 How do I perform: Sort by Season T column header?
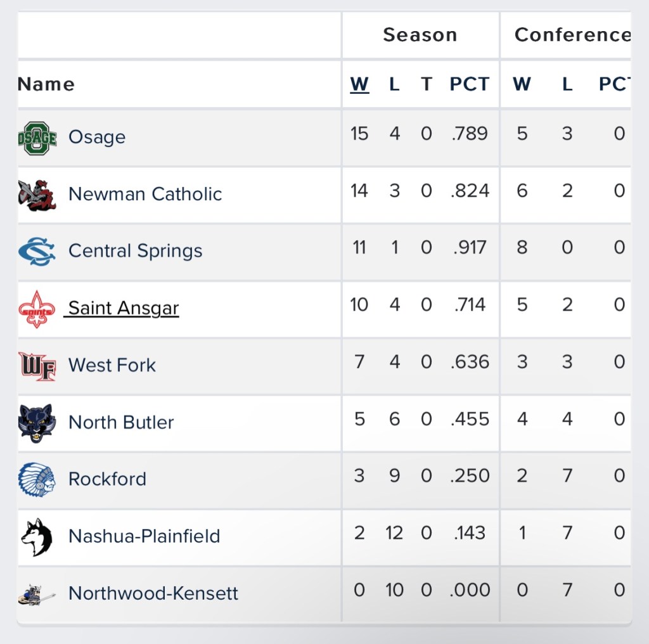427,84
